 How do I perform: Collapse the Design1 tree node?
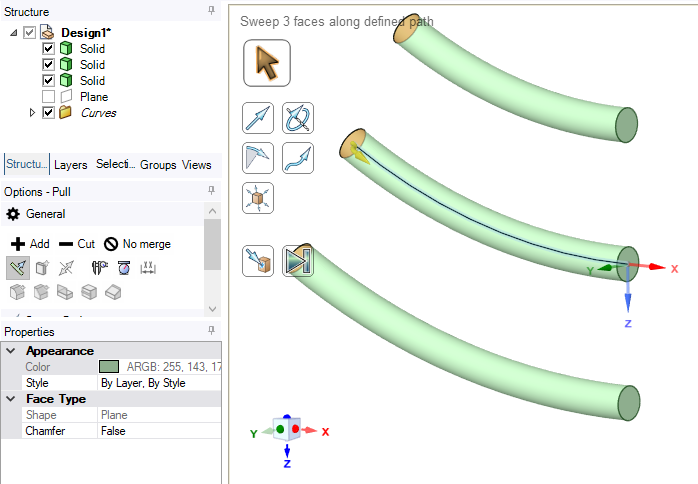(14, 33)
